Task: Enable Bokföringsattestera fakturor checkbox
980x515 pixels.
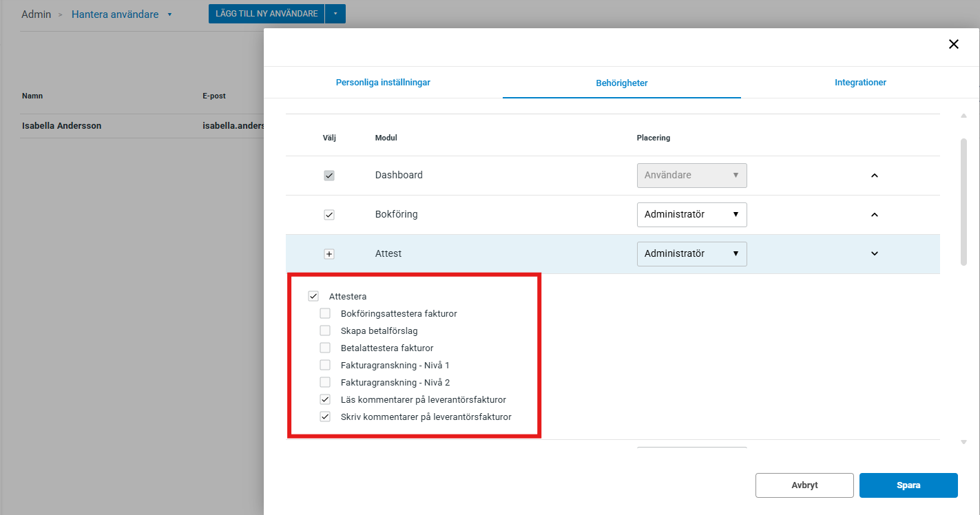Action: coord(325,314)
